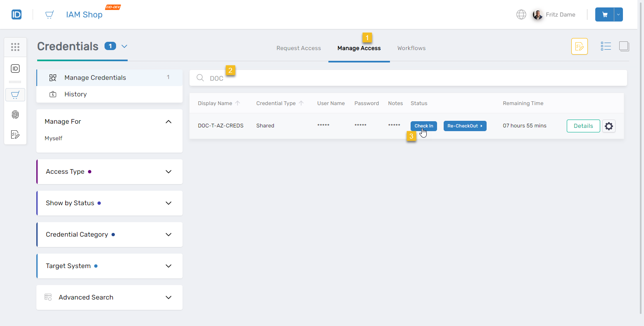Click the blue shopping cart button
This screenshot has height=326, width=644.
pos(605,14)
